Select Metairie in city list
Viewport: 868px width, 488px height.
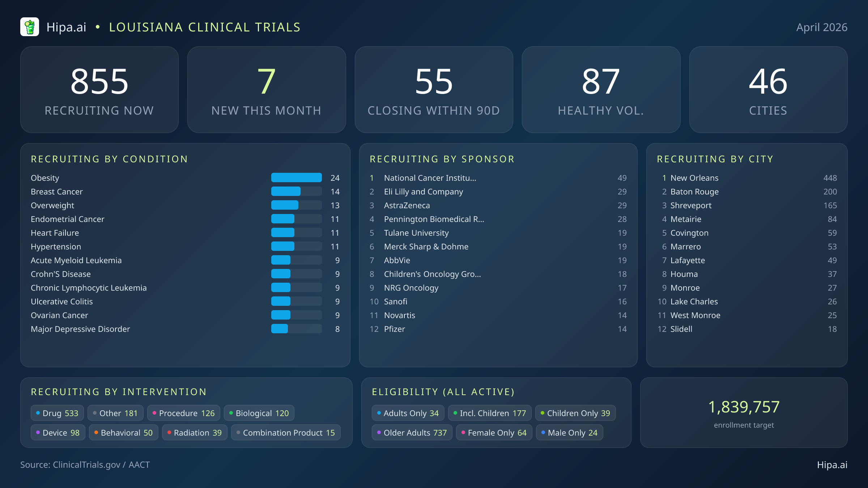pyautogui.click(x=747, y=219)
